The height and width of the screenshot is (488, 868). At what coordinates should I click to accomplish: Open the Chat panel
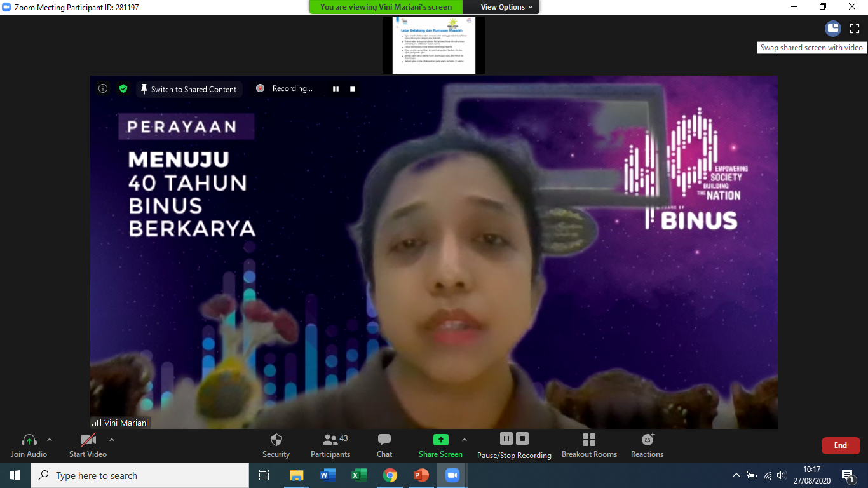coord(384,445)
